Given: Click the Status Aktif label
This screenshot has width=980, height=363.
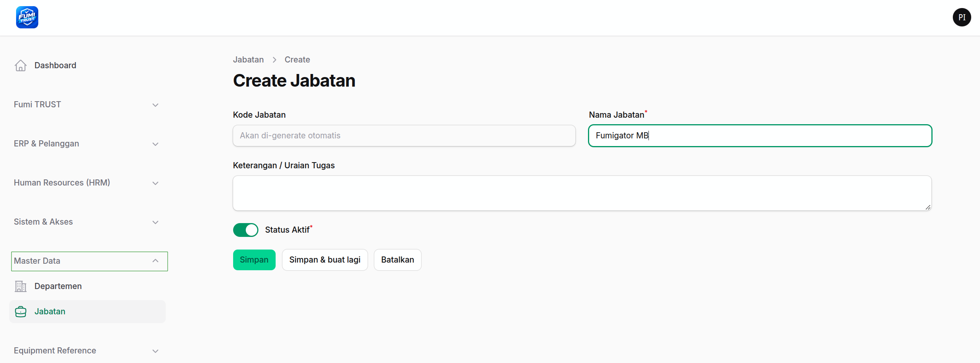Looking at the screenshot, I should (x=287, y=230).
